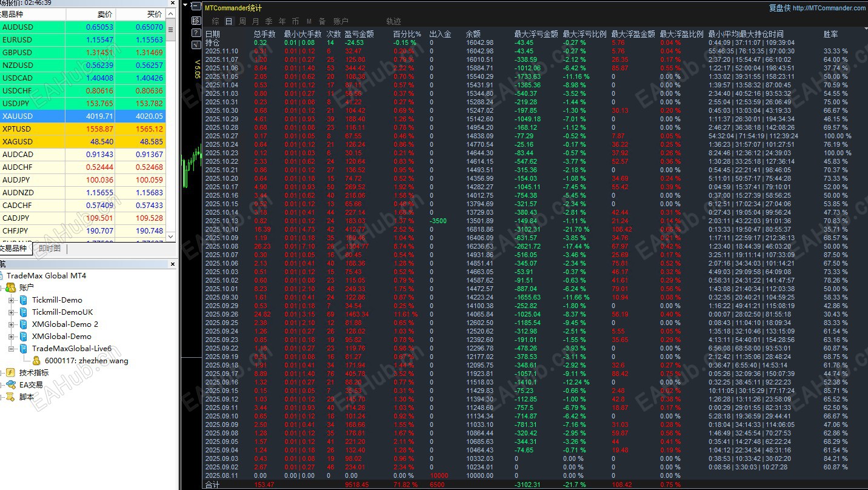Click the Tickmill-Demo server icon

24,300
